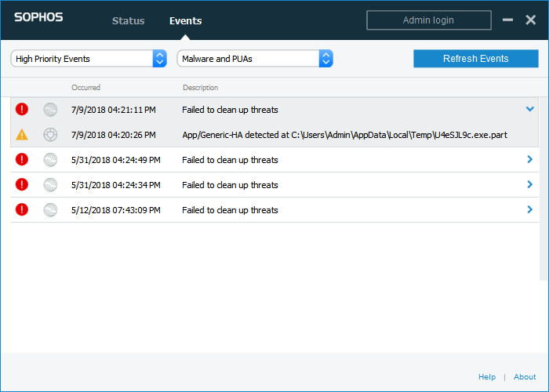Click the Admin login button
This screenshot has width=549, height=392.
pyautogui.click(x=429, y=20)
